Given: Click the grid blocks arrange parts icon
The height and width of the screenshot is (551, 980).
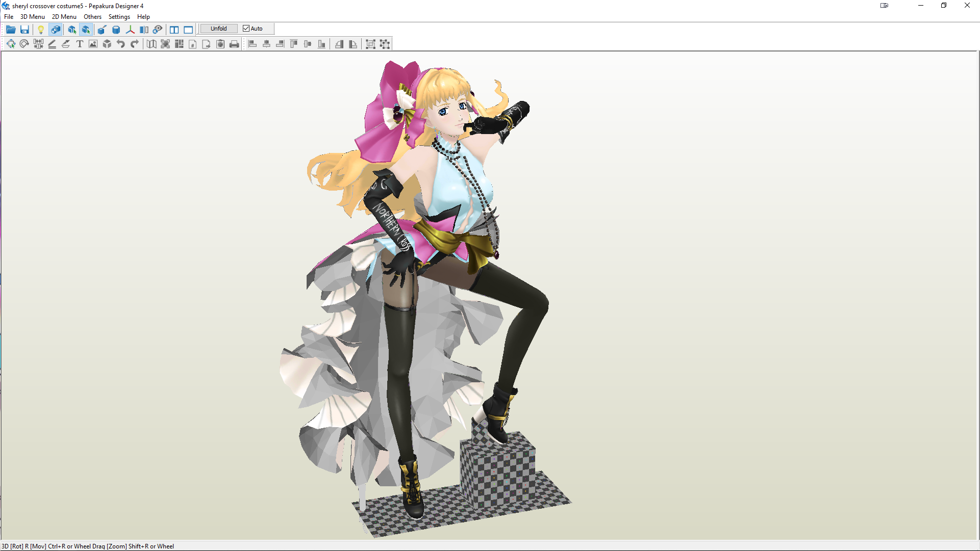Looking at the screenshot, I should (179, 44).
